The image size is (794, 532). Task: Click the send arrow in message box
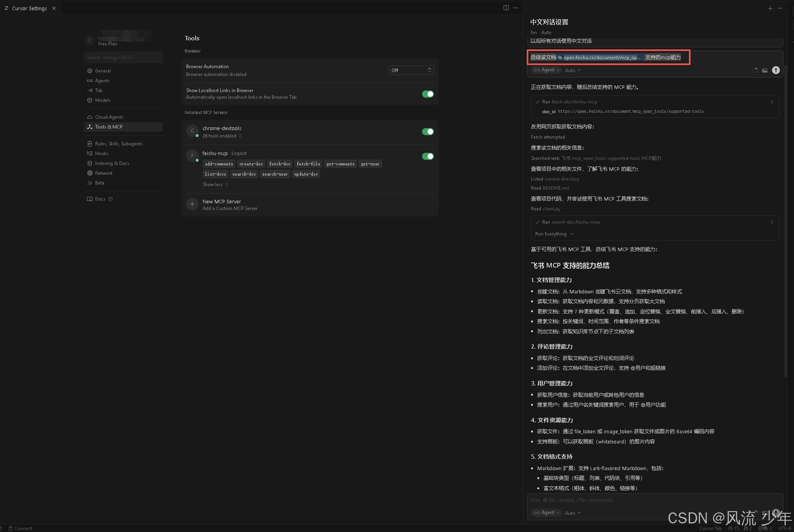(x=776, y=70)
